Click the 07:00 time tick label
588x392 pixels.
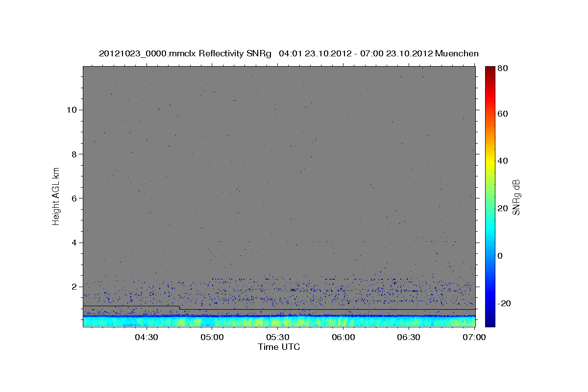coord(475,337)
